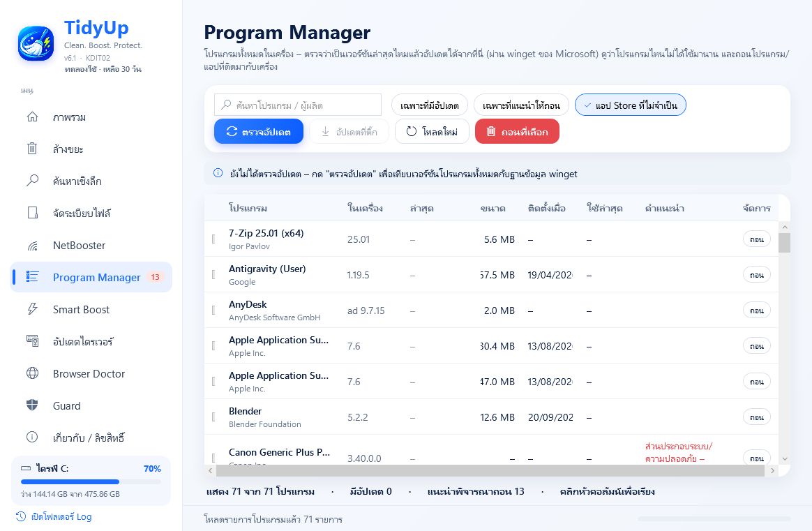Open ภาพรวม overview home icon
Viewport: 812px width, 531px height.
(32, 117)
